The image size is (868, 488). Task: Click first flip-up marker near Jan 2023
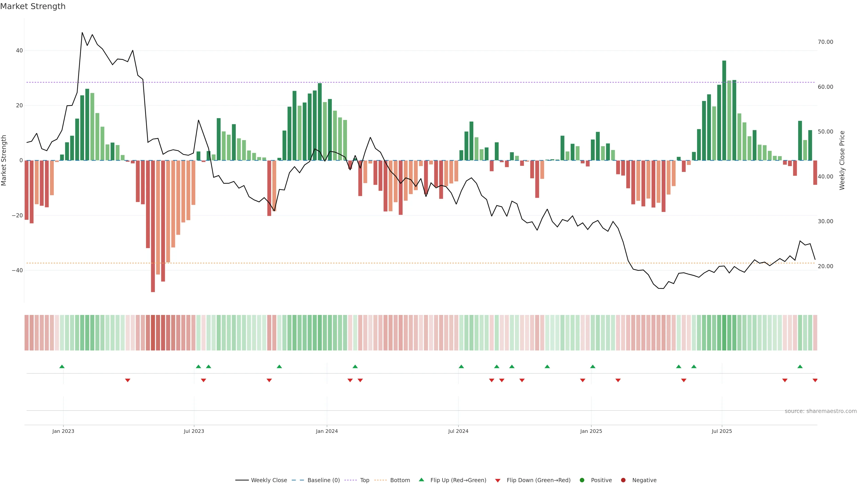click(x=62, y=366)
